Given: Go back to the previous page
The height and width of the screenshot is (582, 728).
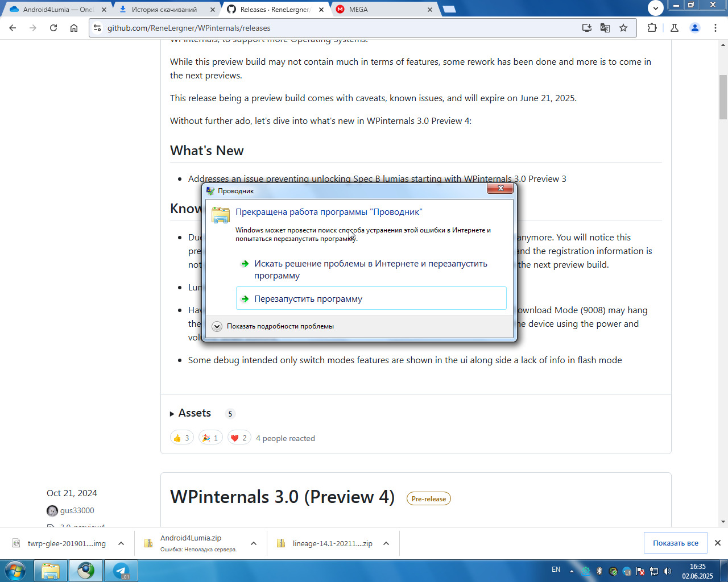Looking at the screenshot, I should click(13, 28).
